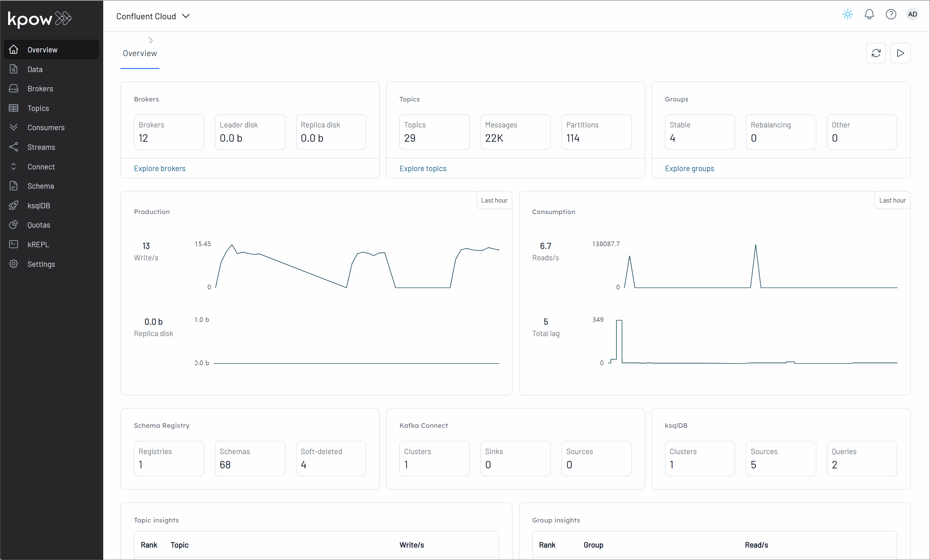
Task: Open Settings in the sidebar
Action: pos(41,264)
